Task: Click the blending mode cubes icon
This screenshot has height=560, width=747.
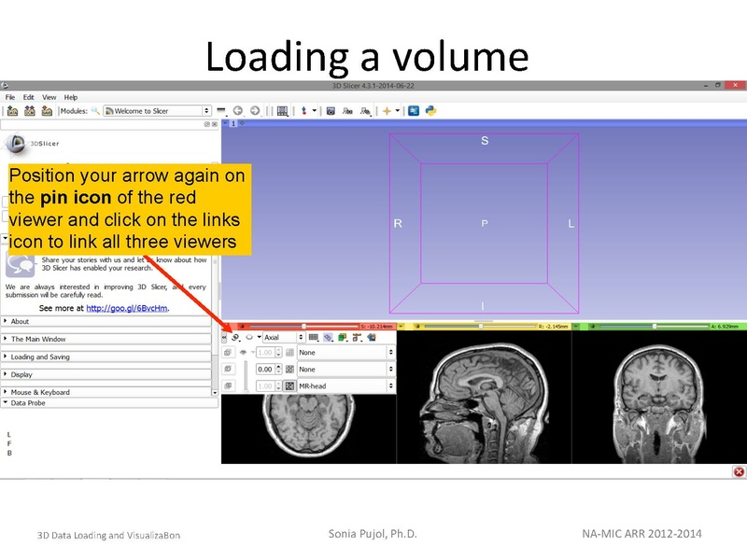Action: tap(343, 338)
